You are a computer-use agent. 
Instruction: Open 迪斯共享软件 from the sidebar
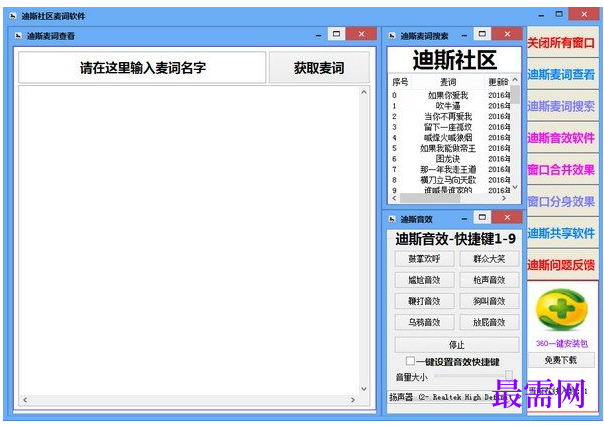point(561,233)
